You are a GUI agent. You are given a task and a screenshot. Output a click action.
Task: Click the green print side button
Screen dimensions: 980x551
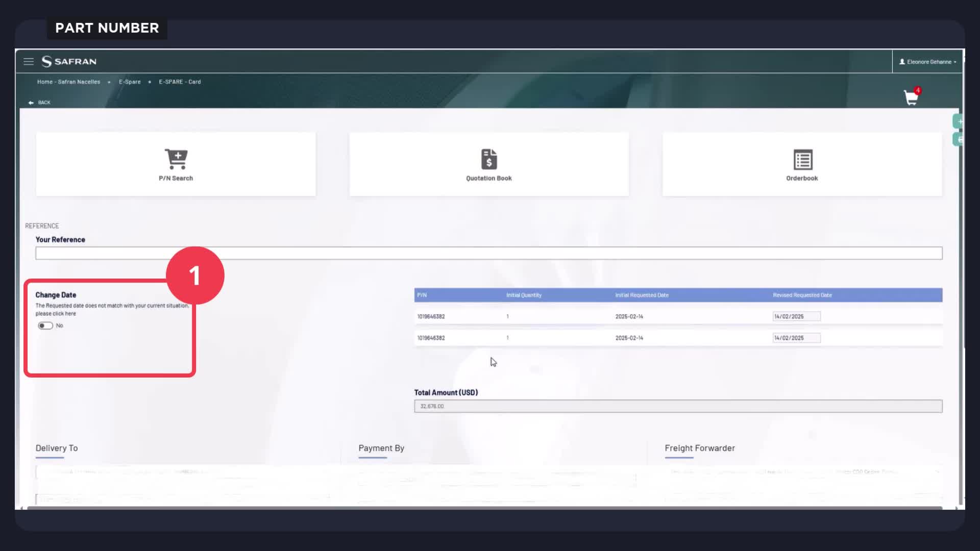(959, 139)
